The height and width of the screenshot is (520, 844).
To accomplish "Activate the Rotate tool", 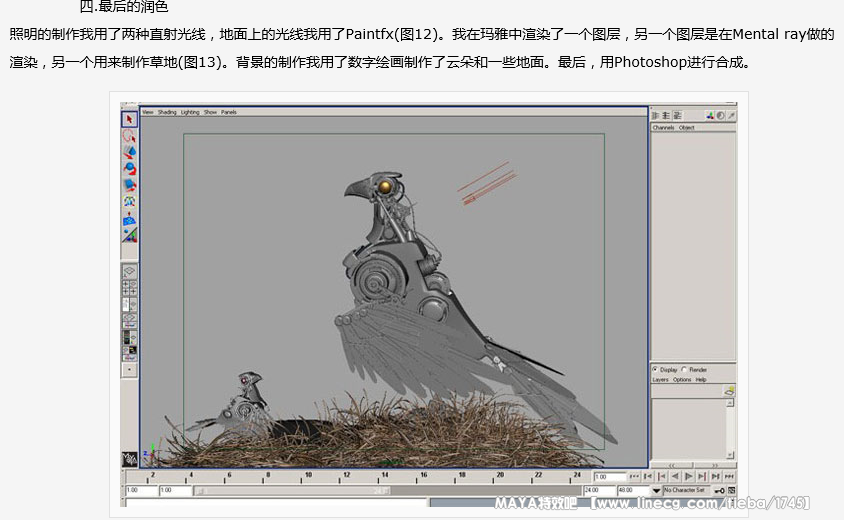I will 129,168.
